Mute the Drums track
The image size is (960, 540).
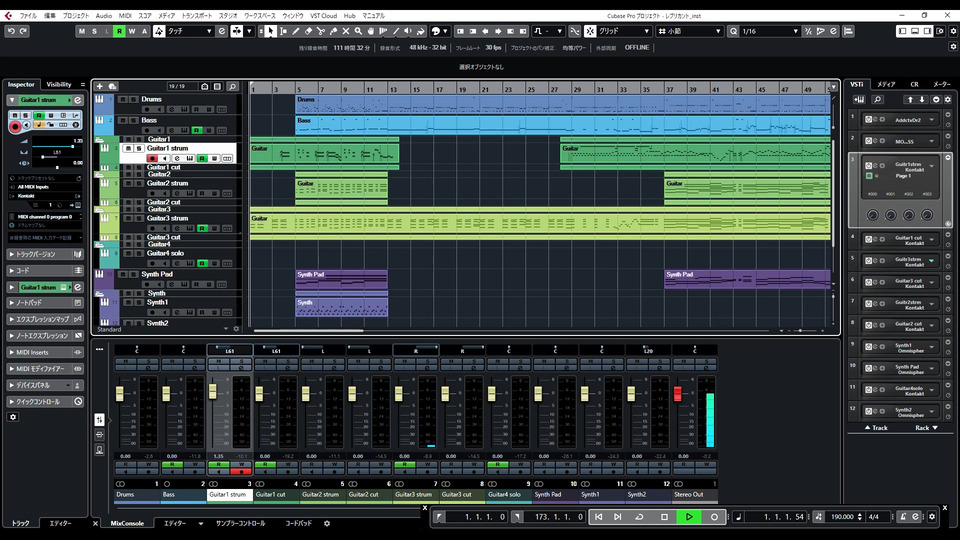point(122,100)
